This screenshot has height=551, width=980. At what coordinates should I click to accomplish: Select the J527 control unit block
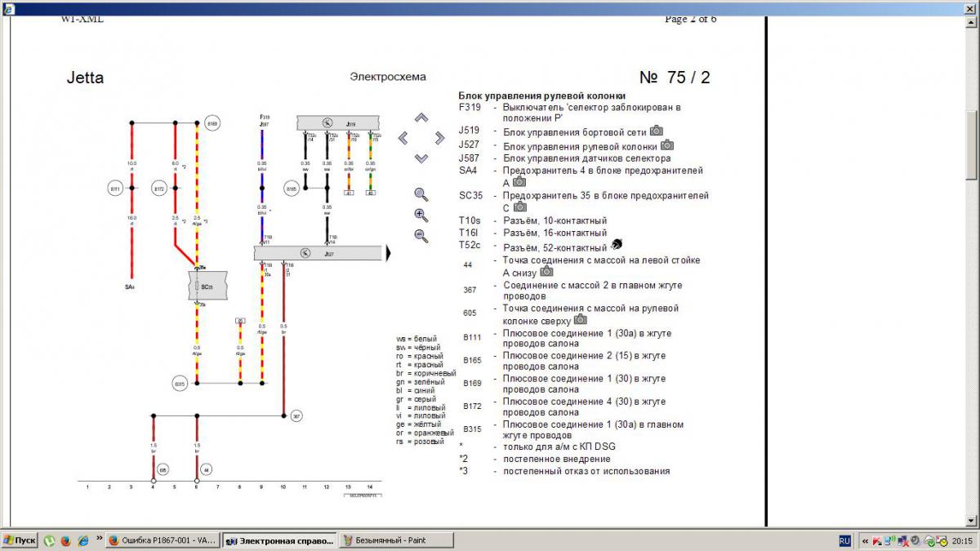318,254
